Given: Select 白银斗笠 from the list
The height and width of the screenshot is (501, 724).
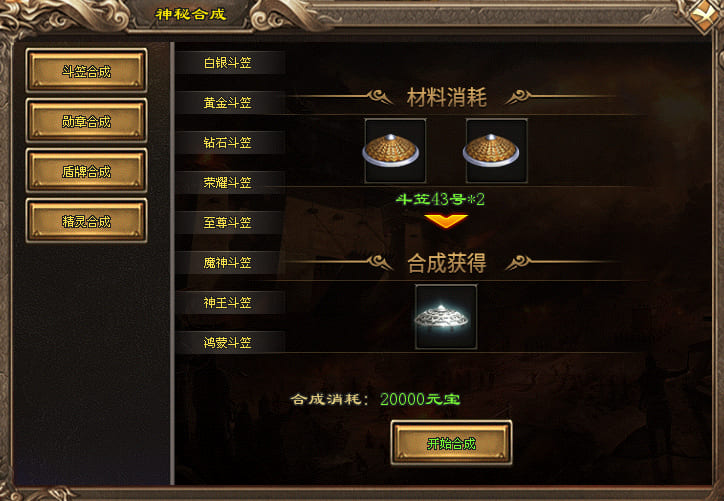Looking at the screenshot, I should coord(230,63).
